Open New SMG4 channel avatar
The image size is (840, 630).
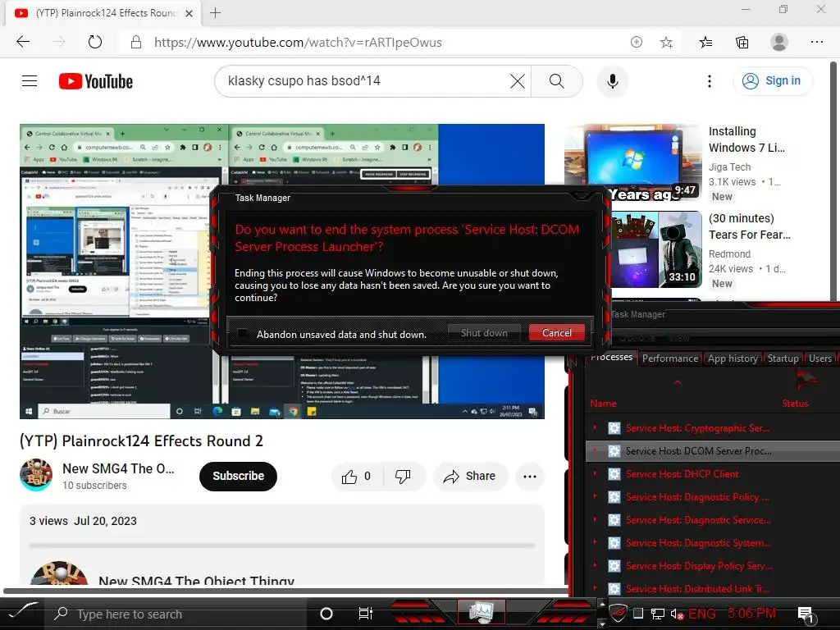(x=36, y=475)
